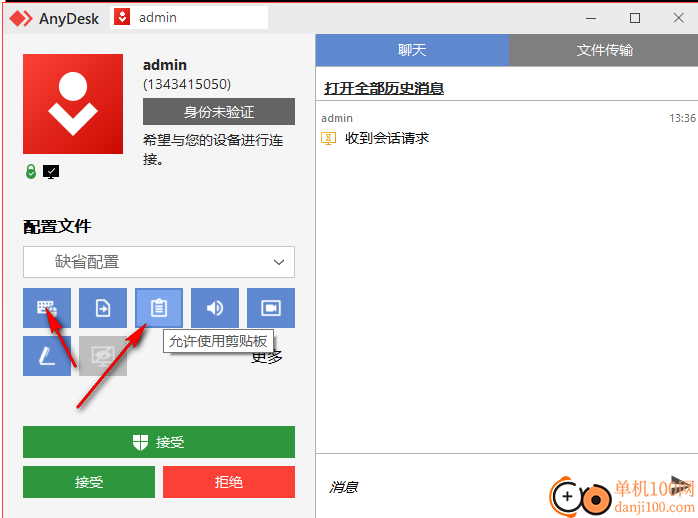The height and width of the screenshot is (518, 698).
Task: Click the shield icon on accept button
Action: point(140,442)
